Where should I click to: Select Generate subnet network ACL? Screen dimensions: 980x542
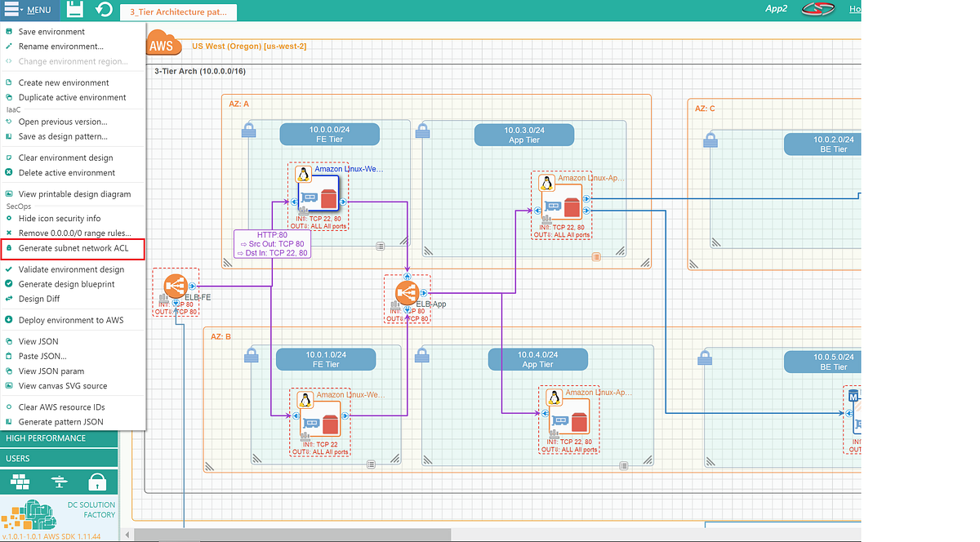coord(72,248)
